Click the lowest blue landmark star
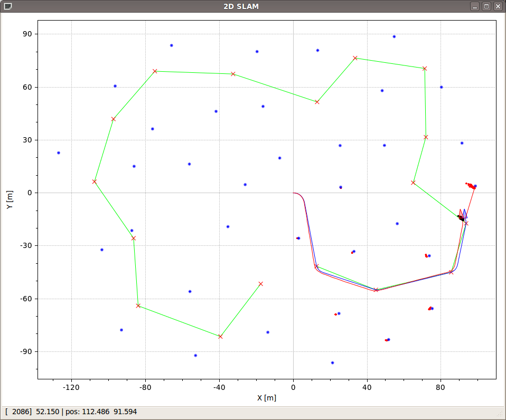 pos(332,363)
